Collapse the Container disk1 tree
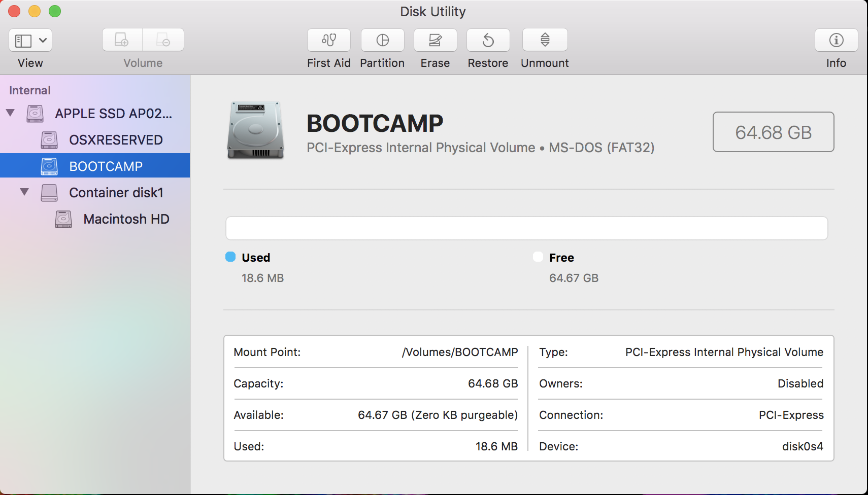Viewport: 868px width, 495px height. [x=24, y=192]
